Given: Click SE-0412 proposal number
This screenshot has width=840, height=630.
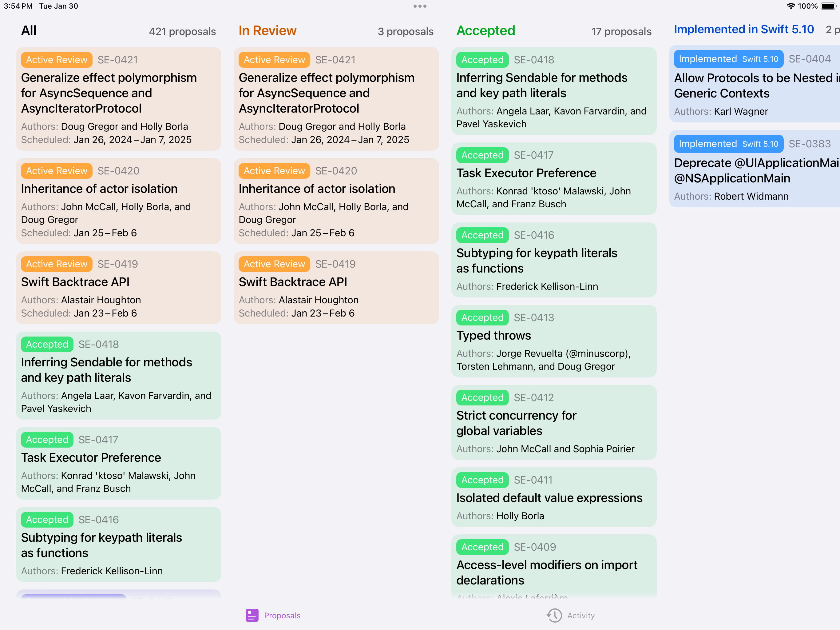Looking at the screenshot, I should [533, 397].
